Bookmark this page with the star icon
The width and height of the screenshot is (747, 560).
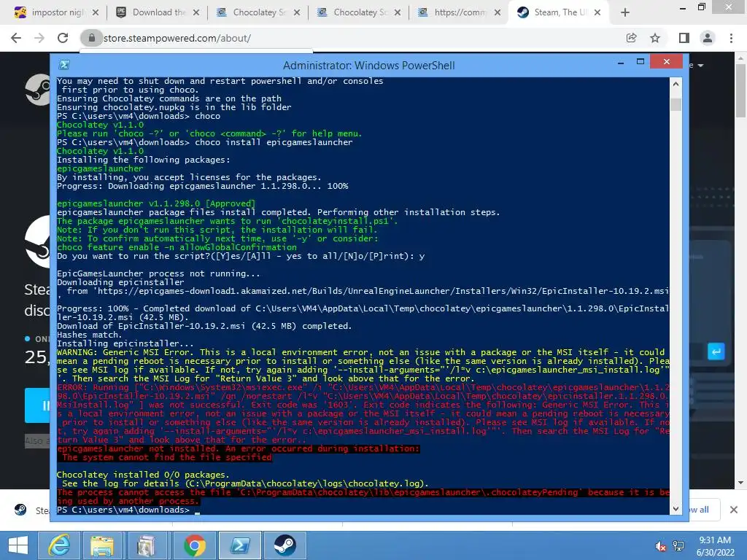[655, 38]
